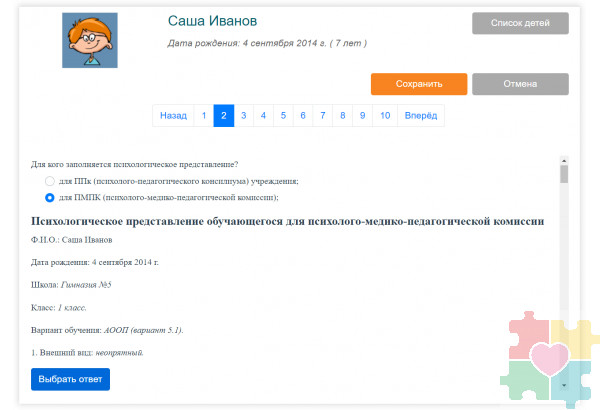Image resolution: width=600 pixels, height=410 pixels.
Task: Open the Список детей list
Action: pyautogui.click(x=520, y=23)
